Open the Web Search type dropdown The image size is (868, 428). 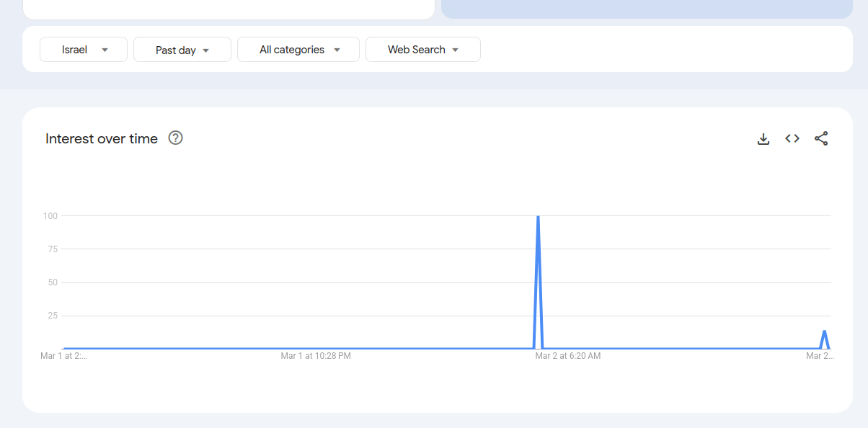point(423,50)
